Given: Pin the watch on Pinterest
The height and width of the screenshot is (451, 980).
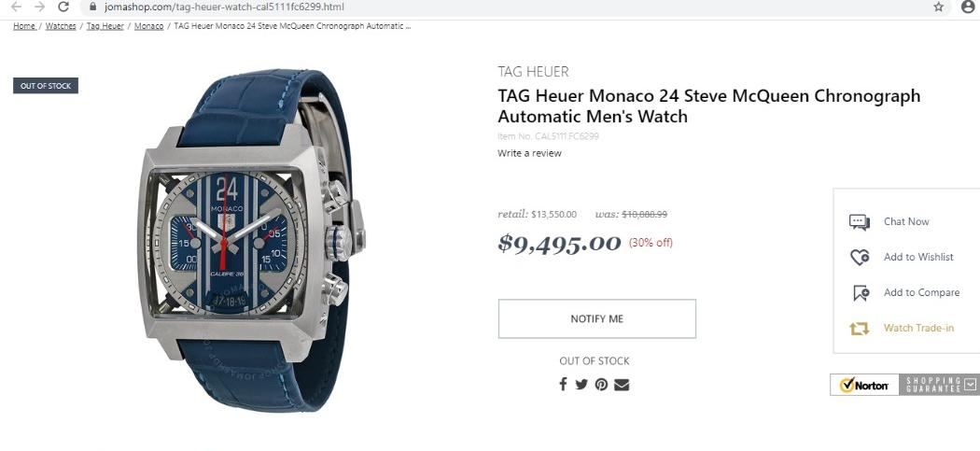Looking at the screenshot, I should click(601, 385).
